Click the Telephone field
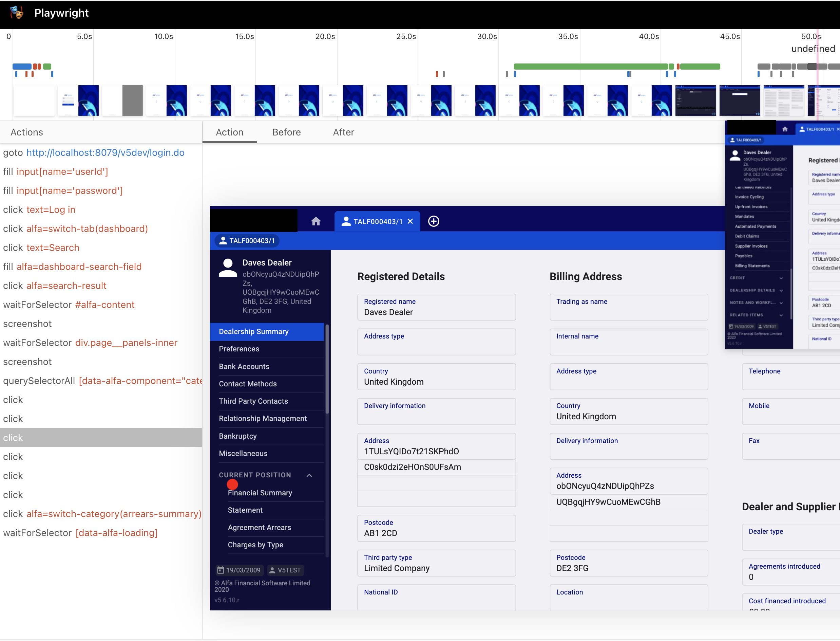The image size is (840, 641). 791,377
